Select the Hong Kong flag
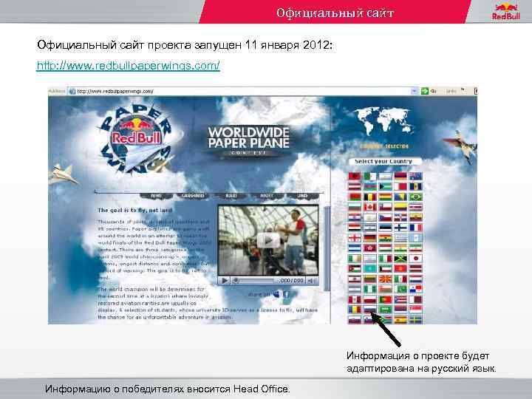The height and width of the screenshot is (399, 532). click(x=370, y=248)
